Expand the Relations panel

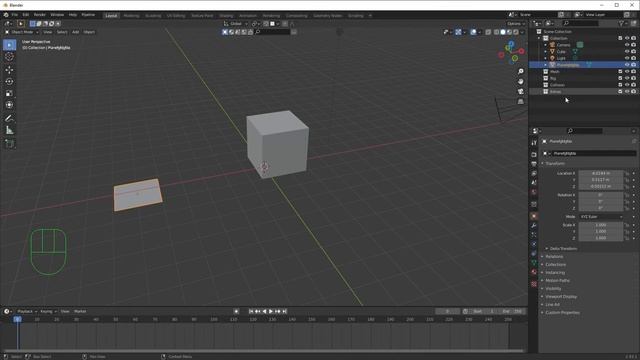pyautogui.click(x=554, y=257)
